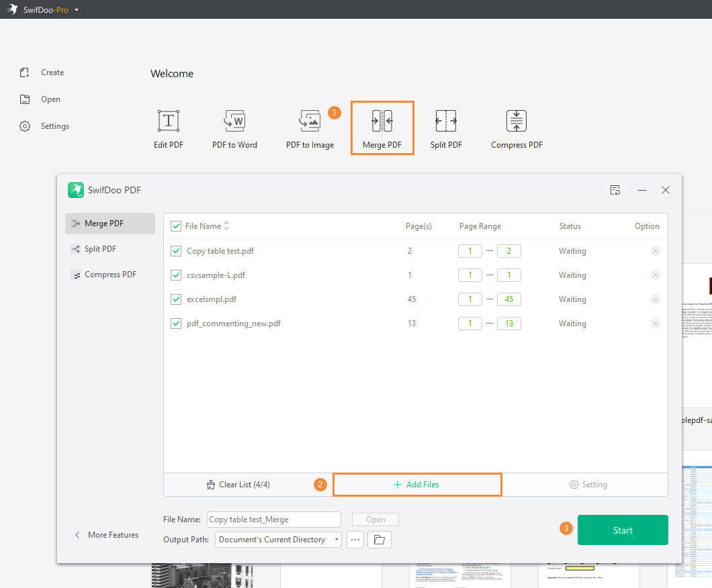Uncheck Copy table test.pdf
712x588 pixels.
[176, 251]
